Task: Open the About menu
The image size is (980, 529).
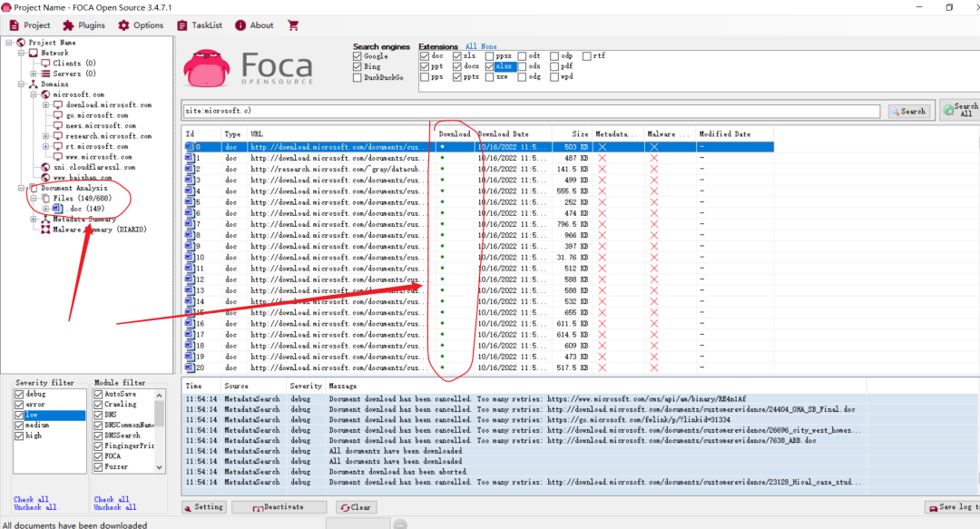Action: [x=254, y=25]
